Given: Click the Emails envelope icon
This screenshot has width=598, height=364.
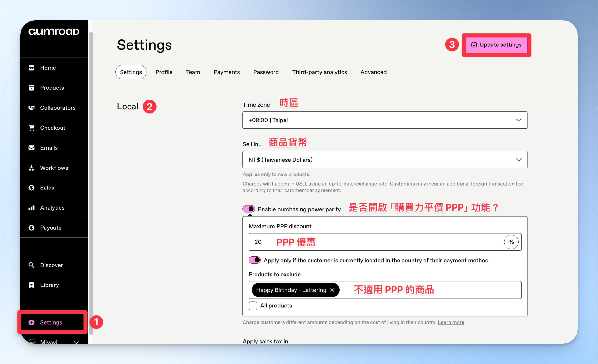Looking at the screenshot, I should 32,148.
